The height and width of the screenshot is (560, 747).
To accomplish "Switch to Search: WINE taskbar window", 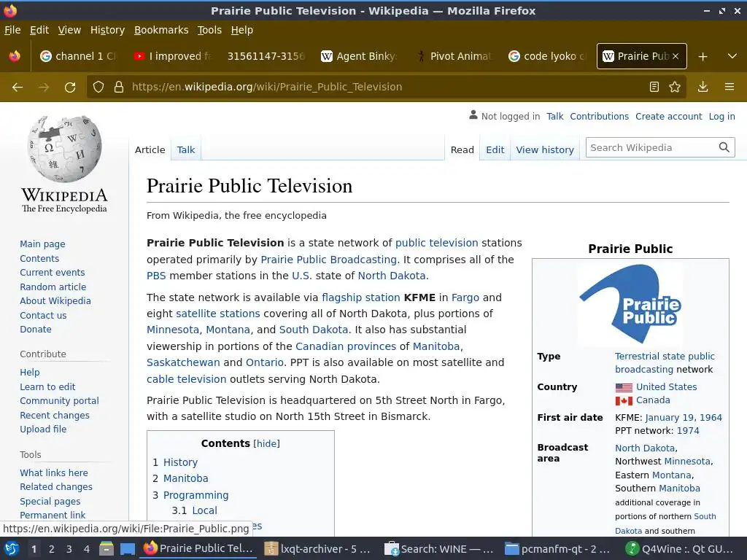I will coord(438,549).
